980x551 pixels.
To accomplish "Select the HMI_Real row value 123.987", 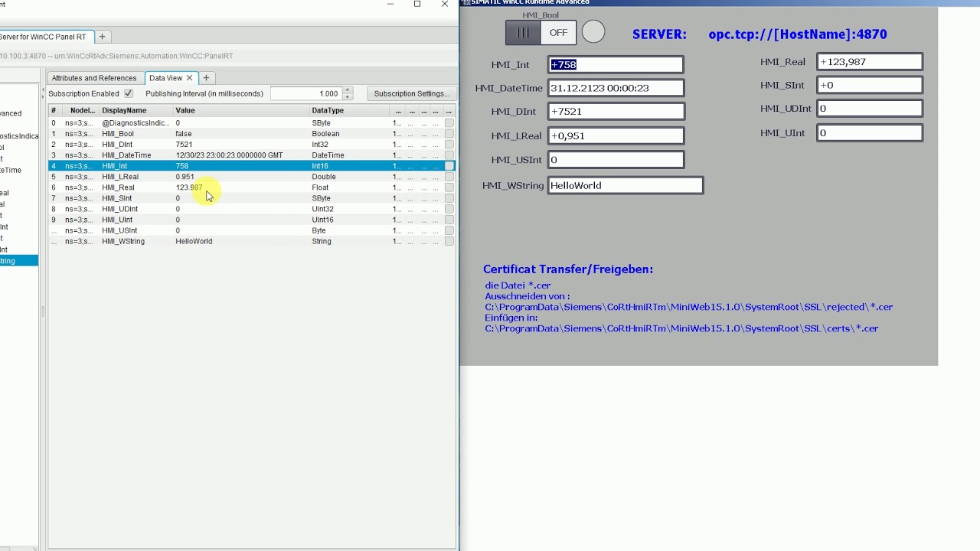I will click(x=189, y=187).
